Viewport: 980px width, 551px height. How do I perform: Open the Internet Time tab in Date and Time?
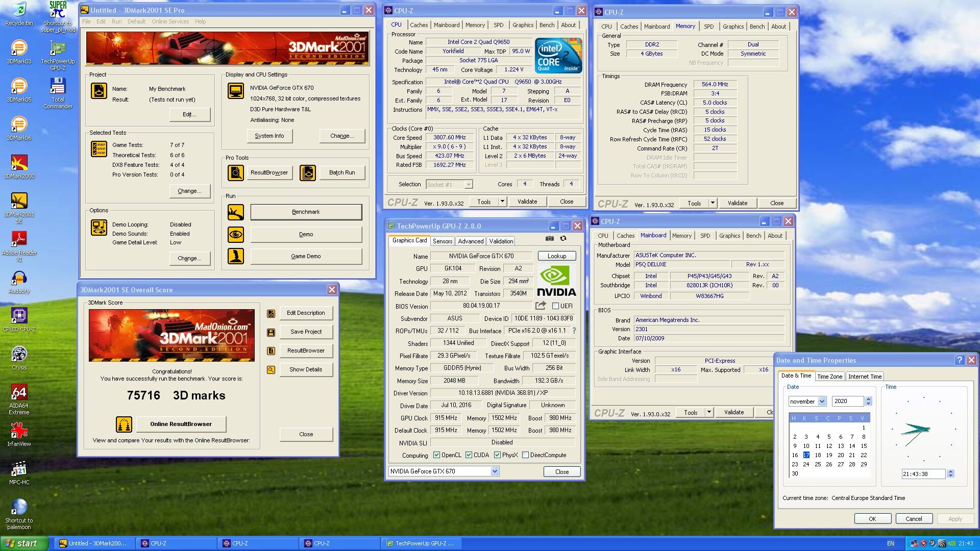(865, 377)
